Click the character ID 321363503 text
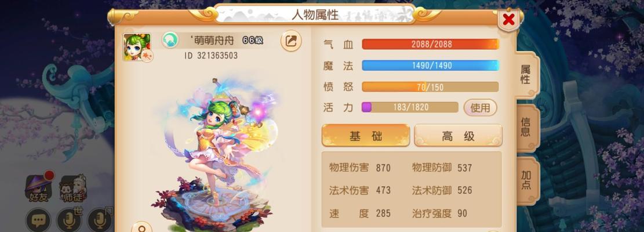The image size is (644, 232). pos(211,56)
